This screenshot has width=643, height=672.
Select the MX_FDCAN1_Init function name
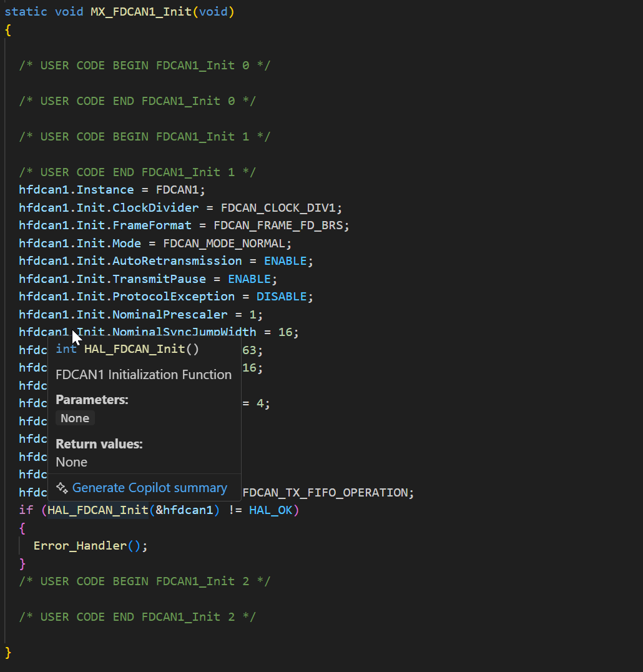pyautogui.click(x=141, y=11)
